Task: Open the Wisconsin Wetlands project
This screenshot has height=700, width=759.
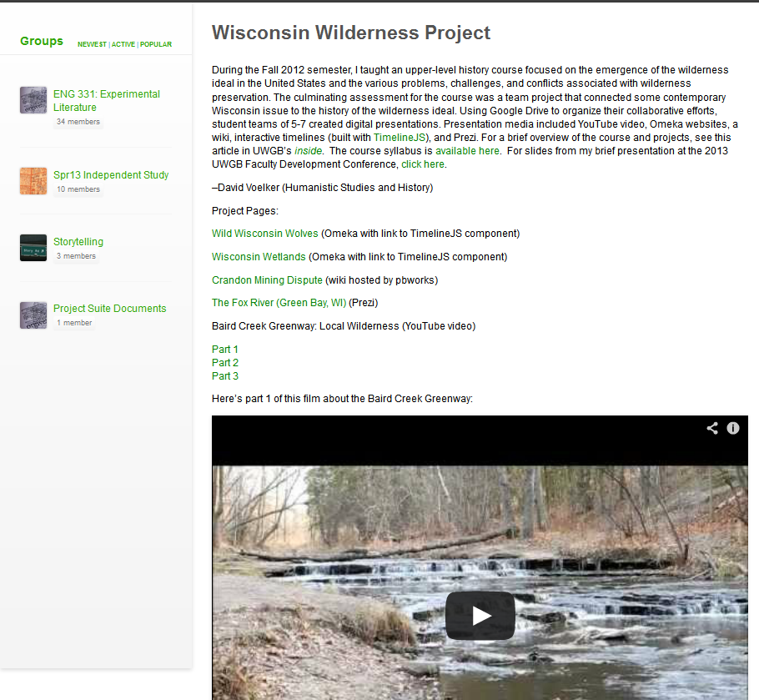Action: tap(259, 257)
